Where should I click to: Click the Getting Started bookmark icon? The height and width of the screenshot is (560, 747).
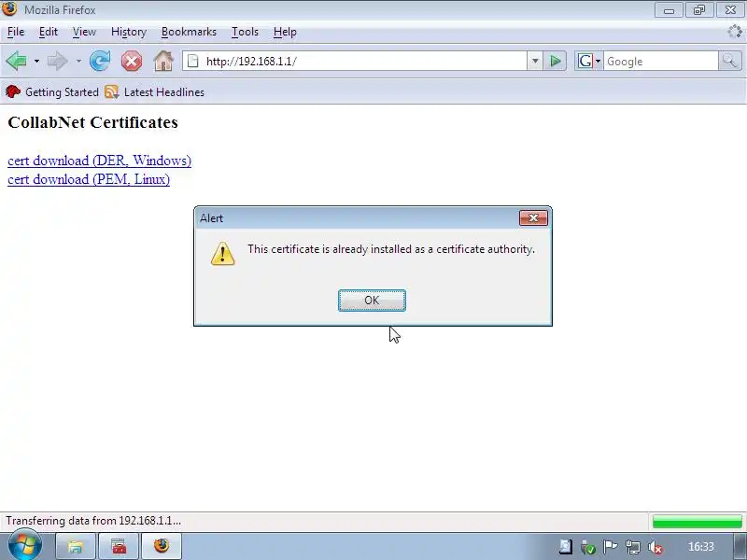coord(13,91)
